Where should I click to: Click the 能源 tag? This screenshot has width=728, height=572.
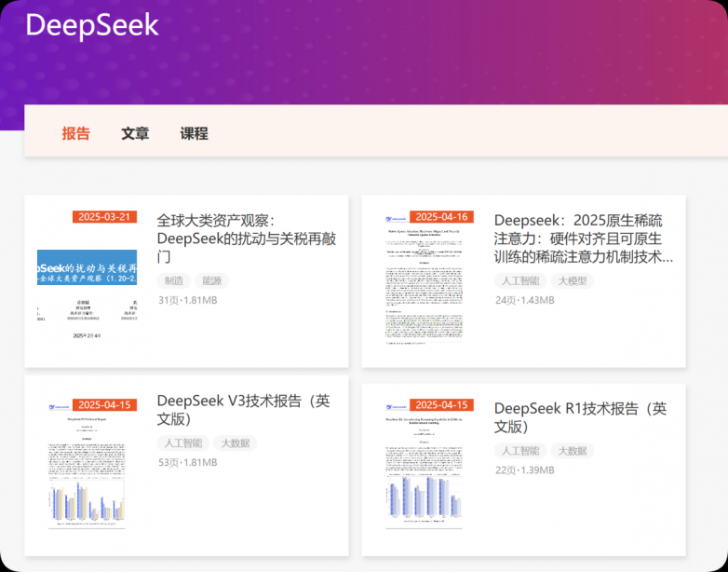coord(211,280)
